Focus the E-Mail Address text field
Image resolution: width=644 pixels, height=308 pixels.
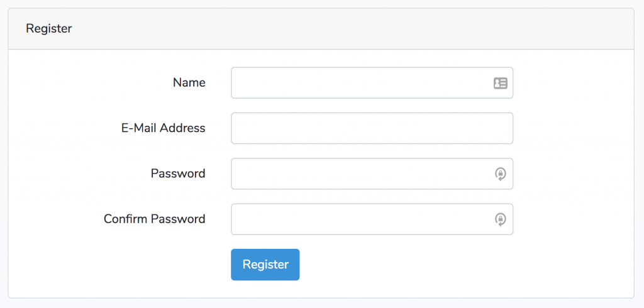point(372,128)
